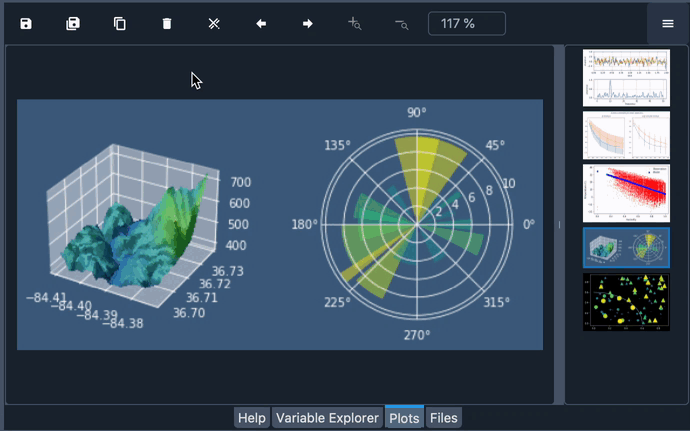The width and height of the screenshot is (690, 431).
Task: Click the 117 % zoom level field
Action: click(x=466, y=24)
